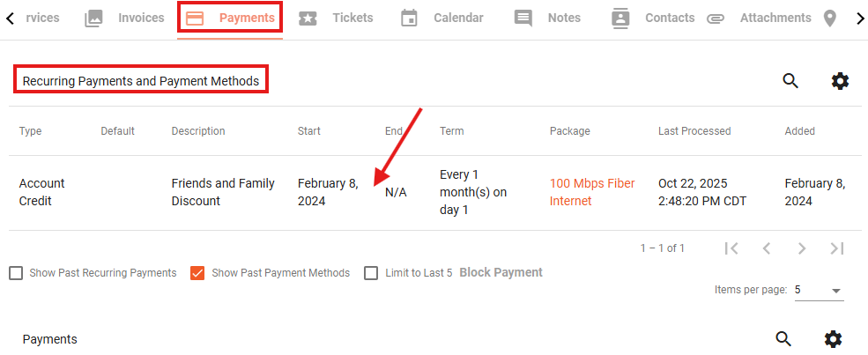Uncheck Show Past Payment Methods

[x=197, y=273]
